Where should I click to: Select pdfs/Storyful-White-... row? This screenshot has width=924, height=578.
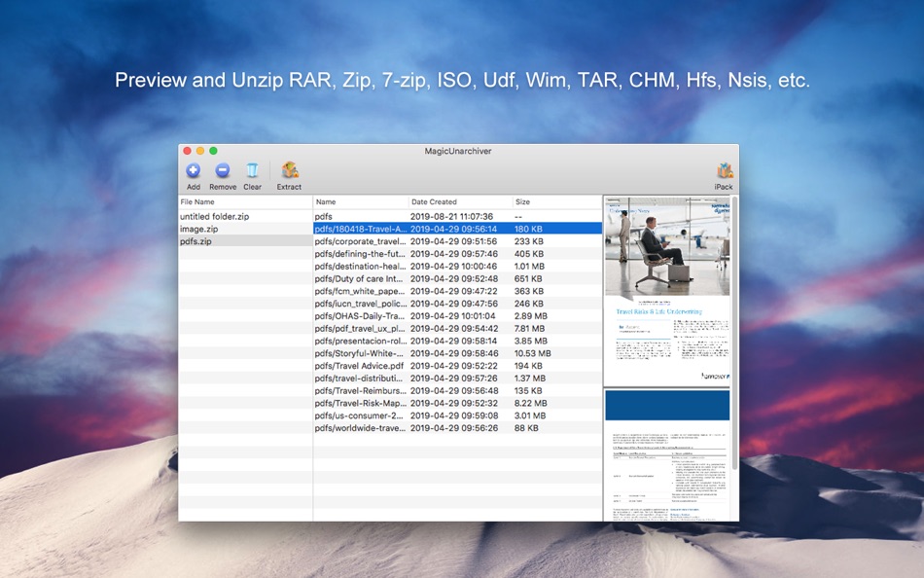[x=458, y=353]
